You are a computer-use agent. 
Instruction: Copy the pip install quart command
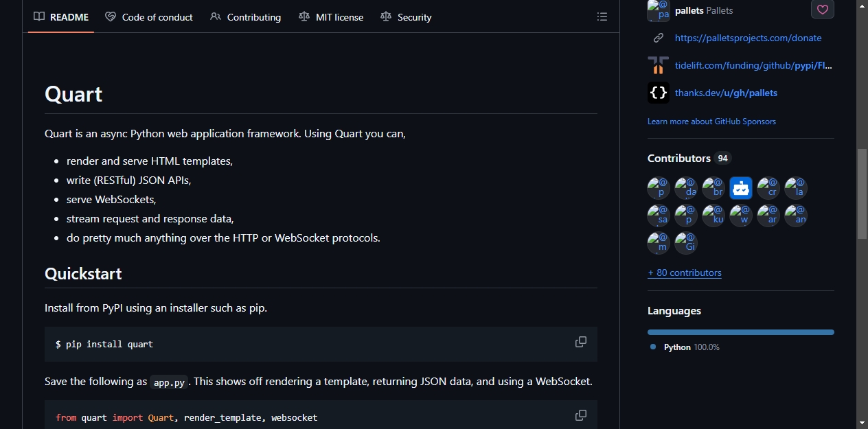pyautogui.click(x=581, y=342)
